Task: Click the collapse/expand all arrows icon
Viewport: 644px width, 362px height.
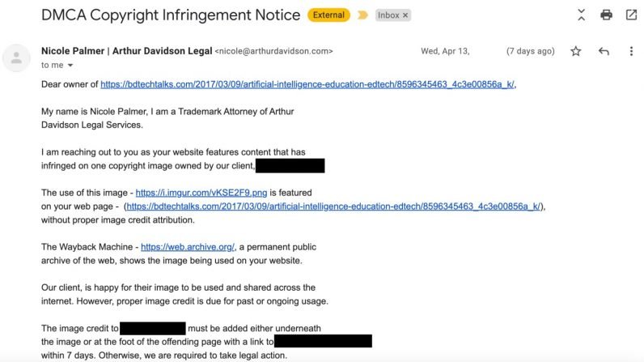Action: 581,15
